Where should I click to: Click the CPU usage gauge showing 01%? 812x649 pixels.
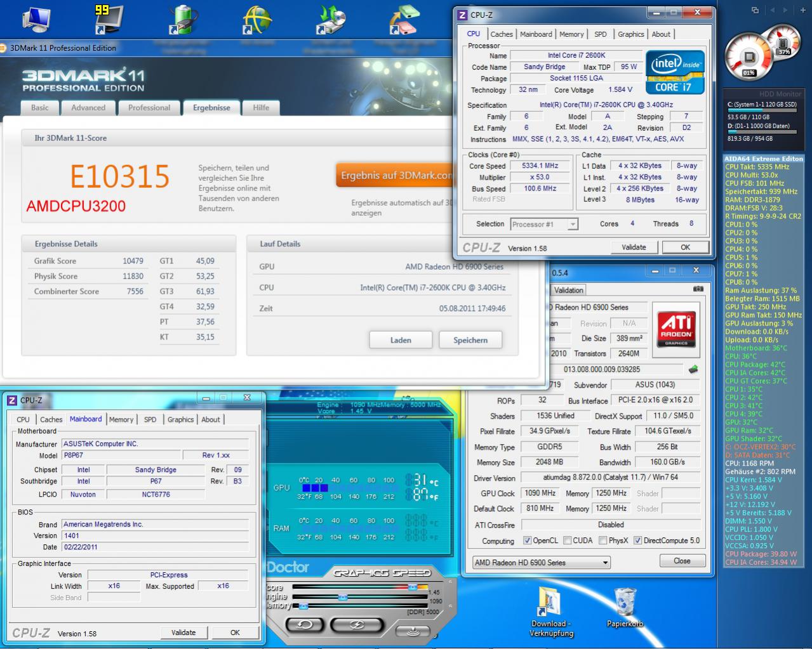point(749,57)
